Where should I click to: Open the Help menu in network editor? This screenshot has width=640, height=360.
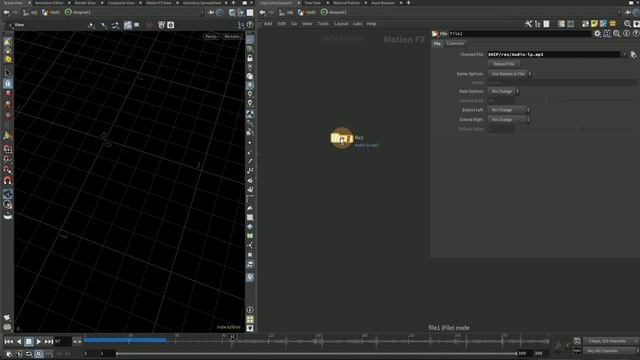pyautogui.click(x=371, y=24)
